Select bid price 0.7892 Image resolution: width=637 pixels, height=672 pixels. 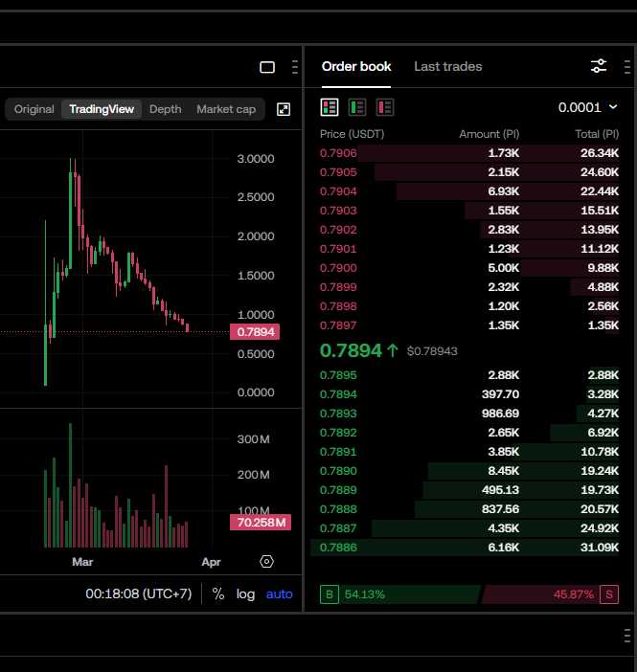338,433
